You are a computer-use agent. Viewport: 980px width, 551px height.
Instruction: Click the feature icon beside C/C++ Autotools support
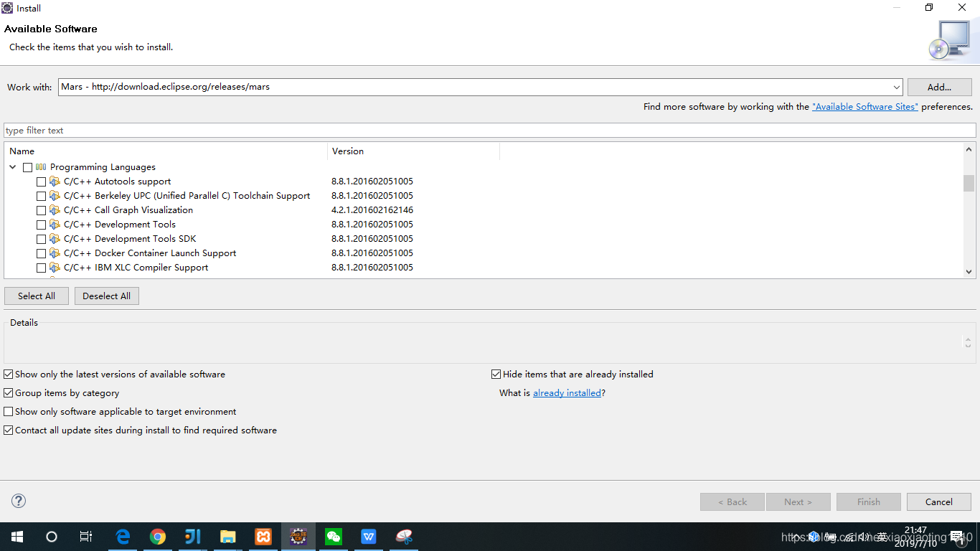click(55, 182)
